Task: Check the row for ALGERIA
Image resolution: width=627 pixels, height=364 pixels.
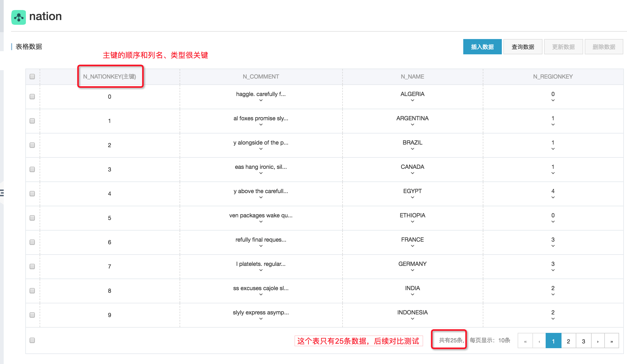Action: click(32, 97)
